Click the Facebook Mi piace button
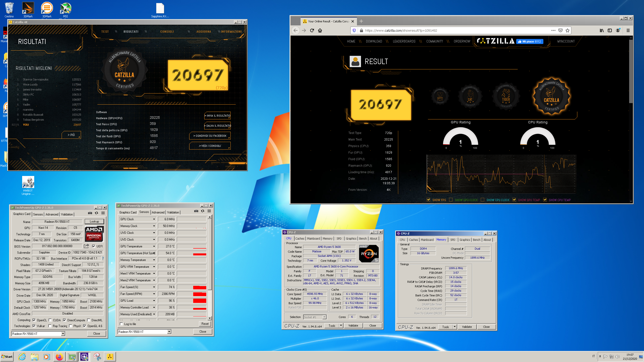Viewport: 644px width, 362px height. pos(530,41)
